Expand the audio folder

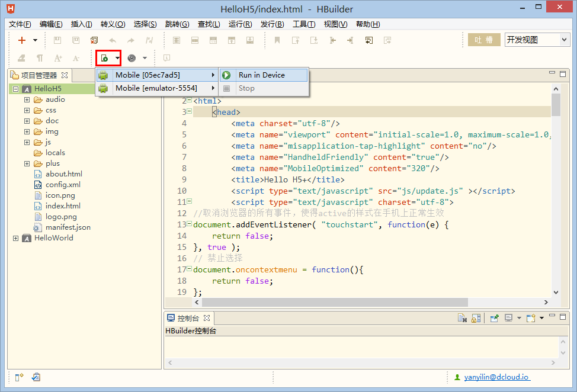click(x=27, y=99)
